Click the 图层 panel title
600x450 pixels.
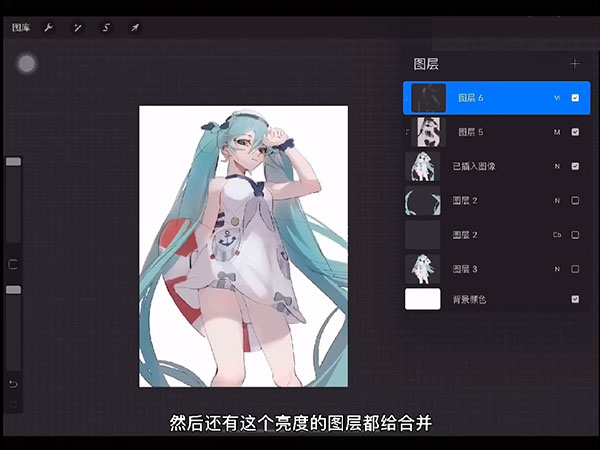[426, 64]
